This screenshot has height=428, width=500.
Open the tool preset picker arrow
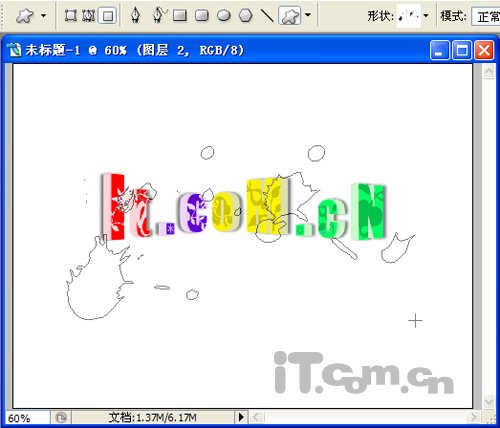coord(44,15)
